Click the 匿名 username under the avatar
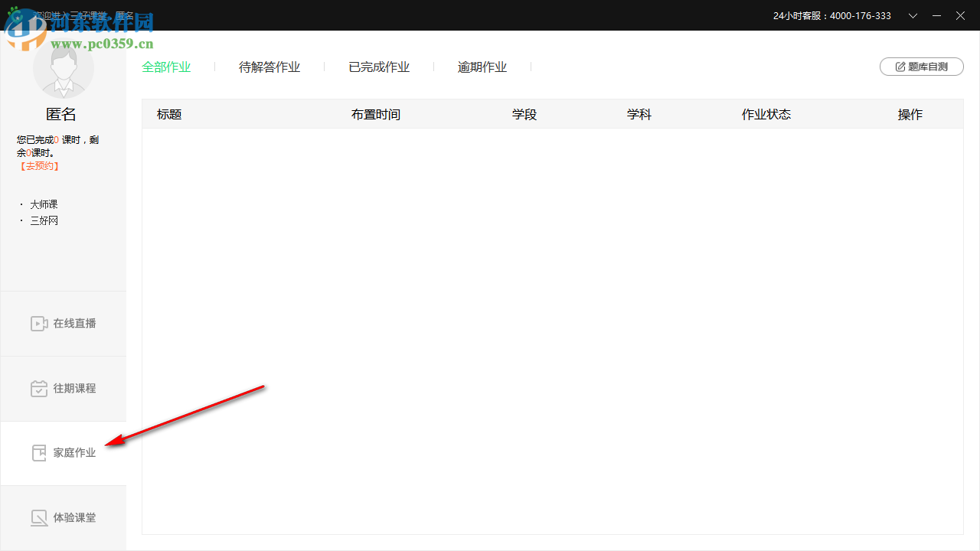Viewport: 980px width, 551px height. point(61,114)
